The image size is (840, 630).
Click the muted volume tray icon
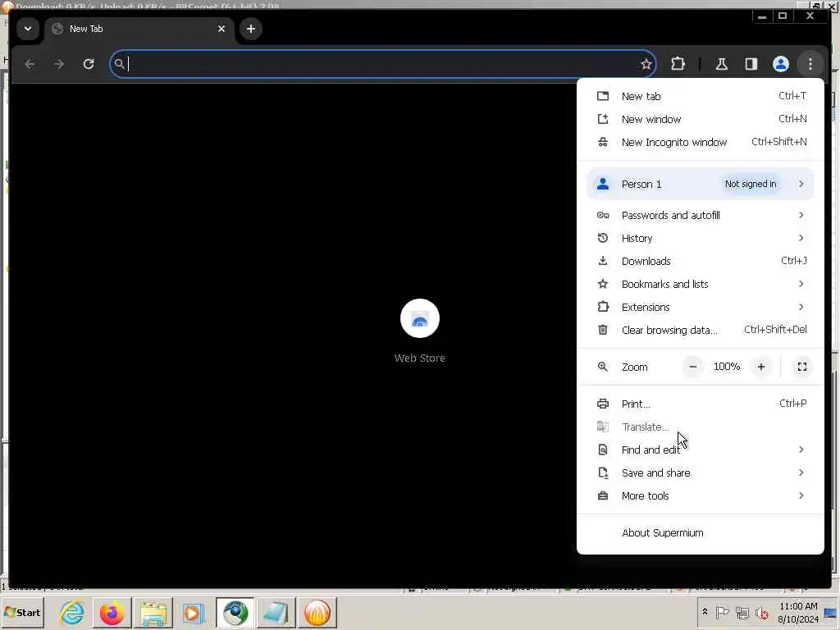pos(761,612)
